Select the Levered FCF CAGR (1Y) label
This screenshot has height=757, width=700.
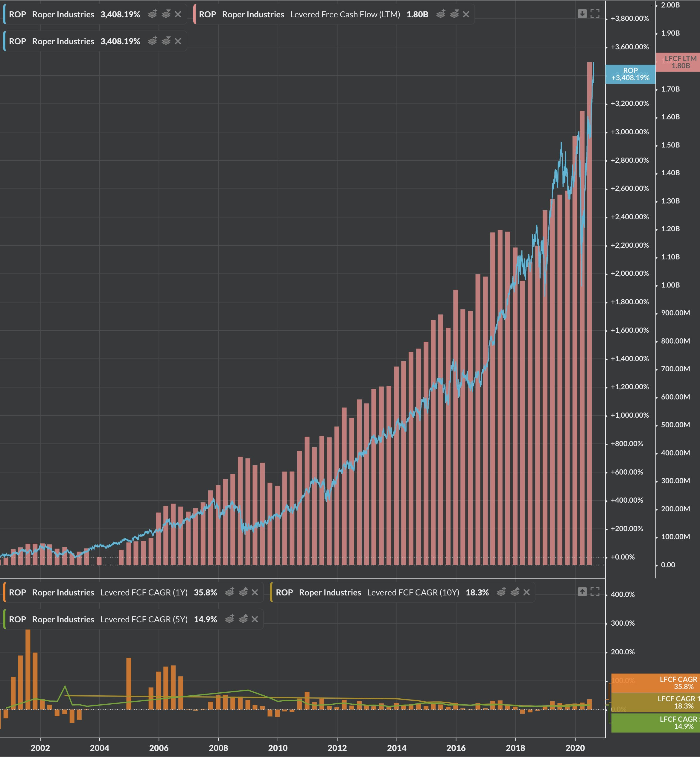(x=144, y=592)
